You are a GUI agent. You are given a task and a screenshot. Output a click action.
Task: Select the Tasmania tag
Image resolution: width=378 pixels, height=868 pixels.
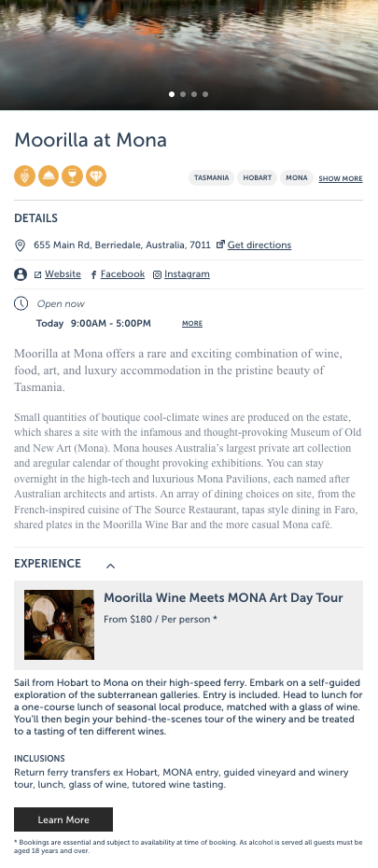(x=212, y=177)
